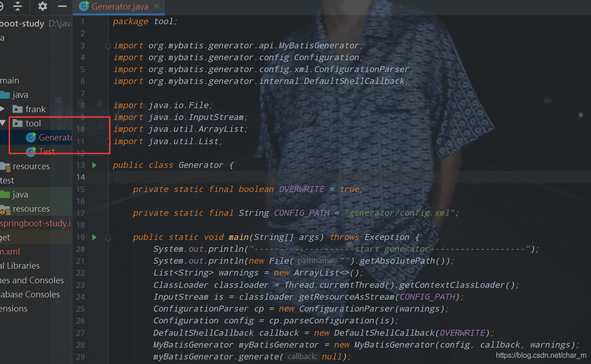This screenshot has width=591, height=364.
Task: Open the Generator class in project tree
Action: point(55,137)
